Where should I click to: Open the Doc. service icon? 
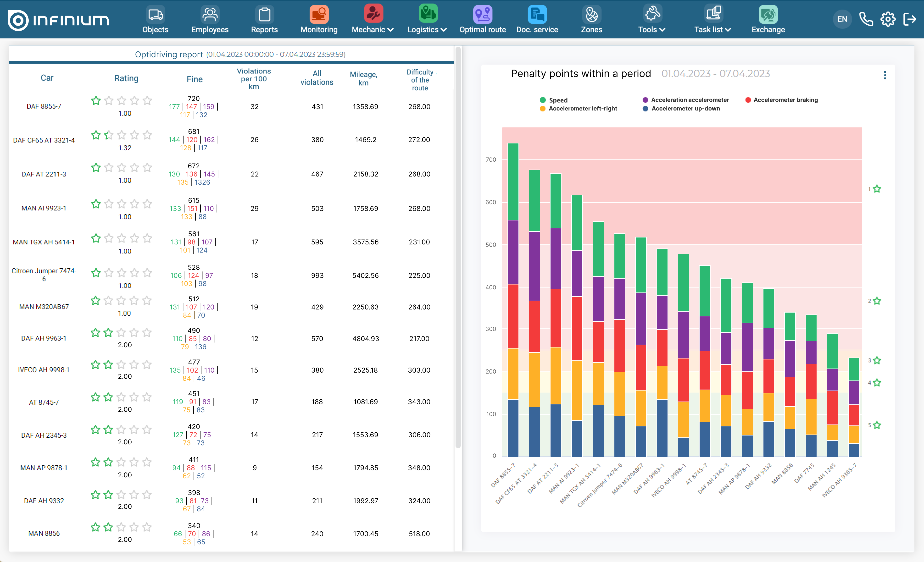[x=537, y=14]
